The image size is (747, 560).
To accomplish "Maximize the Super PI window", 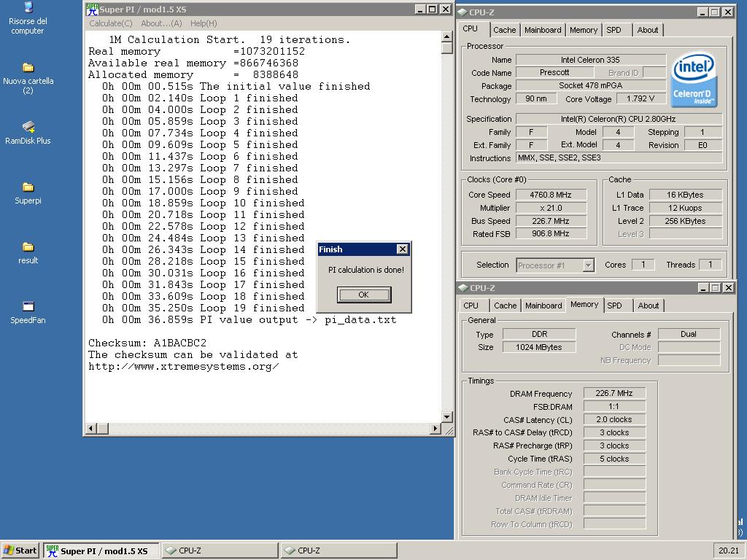I will [x=432, y=9].
